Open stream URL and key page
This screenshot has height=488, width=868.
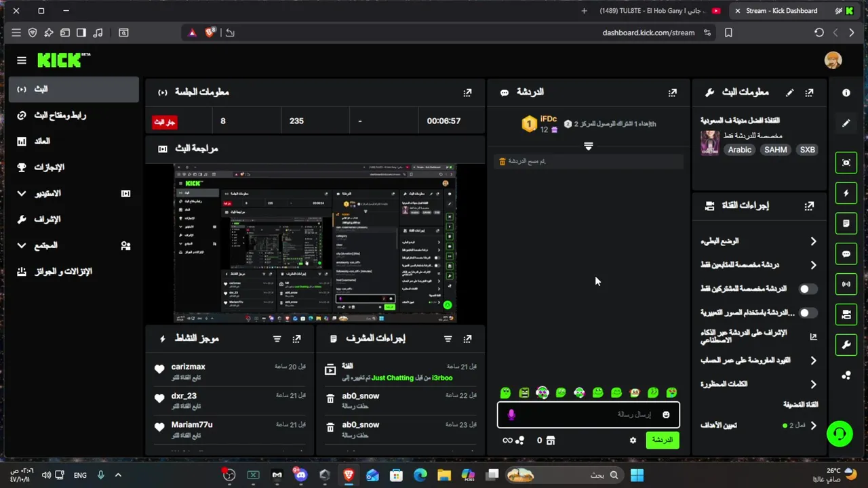73,115
